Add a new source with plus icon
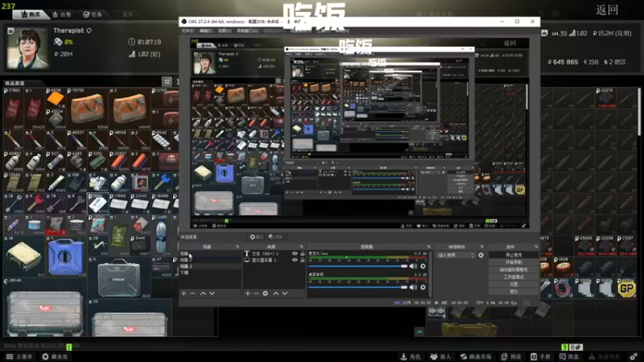 pyautogui.click(x=248, y=293)
